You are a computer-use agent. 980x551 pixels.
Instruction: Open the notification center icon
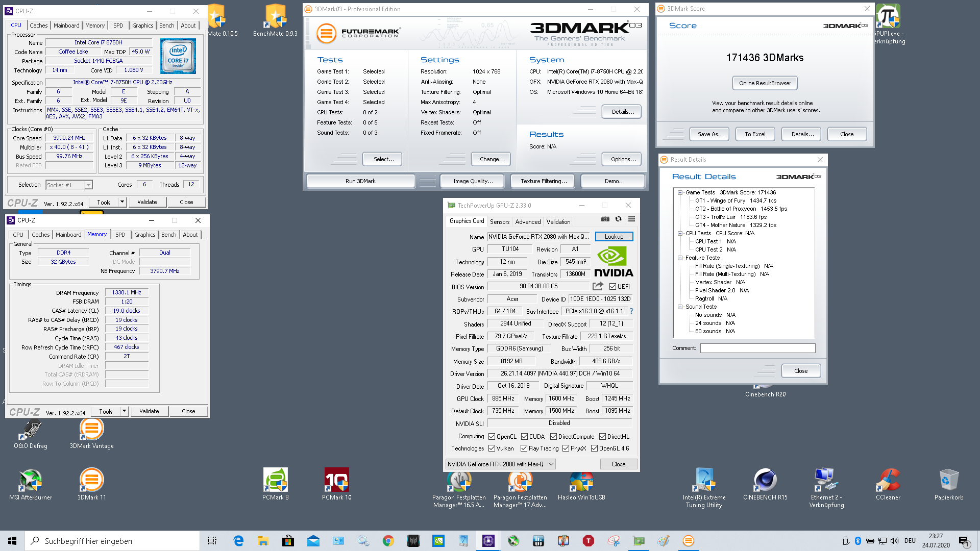pos(963,541)
